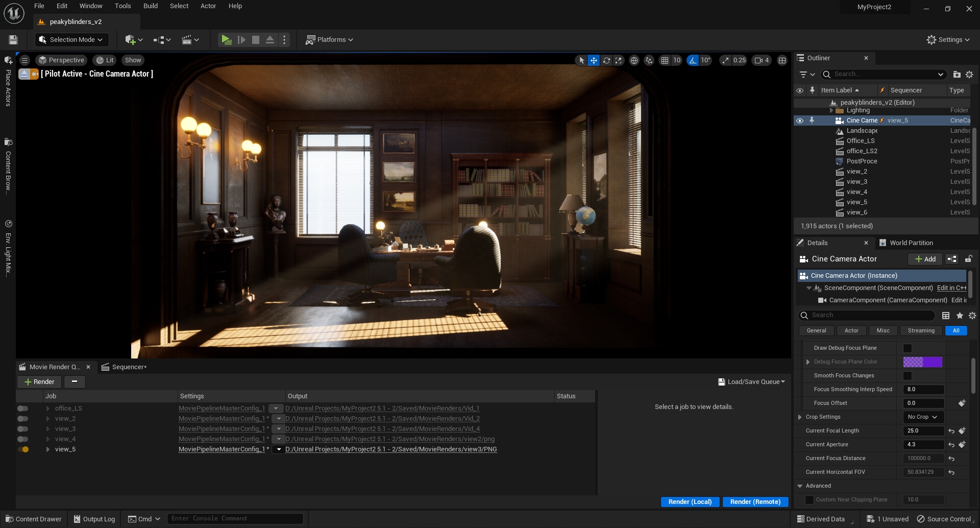Open Content Drawer
The image size is (980, 528).
(x=34, y=519)
